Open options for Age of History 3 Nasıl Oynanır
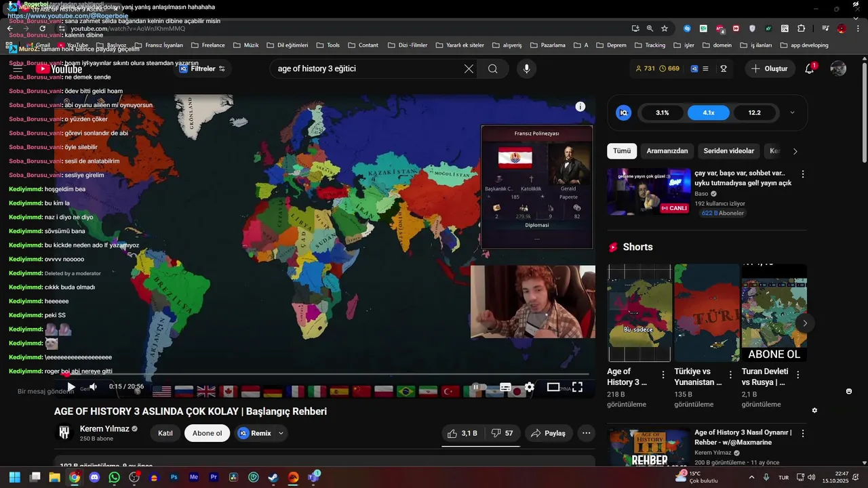This screenshot has width=868, height=488. tap(803, 433)
